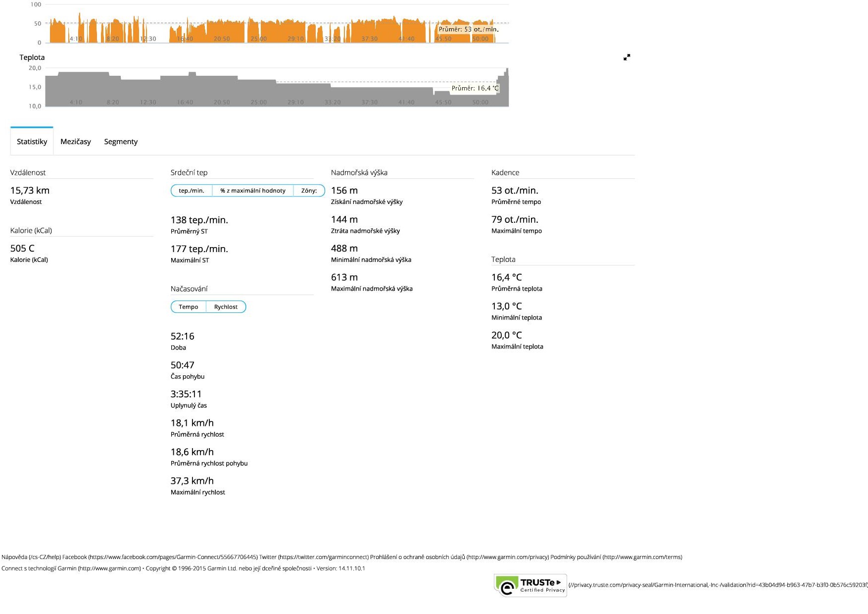The image size is (868, 614).
Task: Open the Nápověda help link
Action: [x=31, y=557]
